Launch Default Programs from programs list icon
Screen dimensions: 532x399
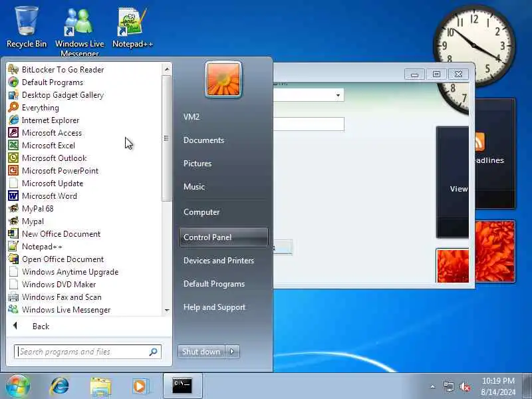pos(13,82)
